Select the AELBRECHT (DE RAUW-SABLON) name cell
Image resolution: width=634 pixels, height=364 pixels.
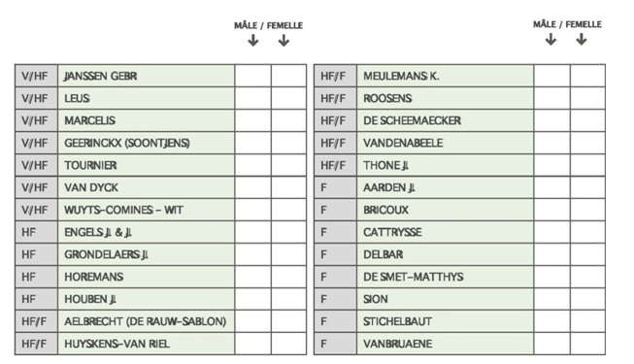click(146, 321)
